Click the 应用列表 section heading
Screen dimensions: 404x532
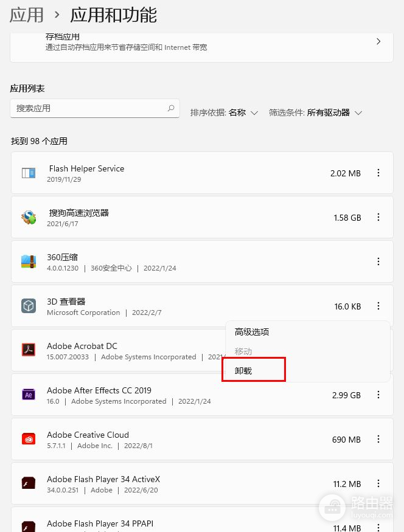click(27, 89)
